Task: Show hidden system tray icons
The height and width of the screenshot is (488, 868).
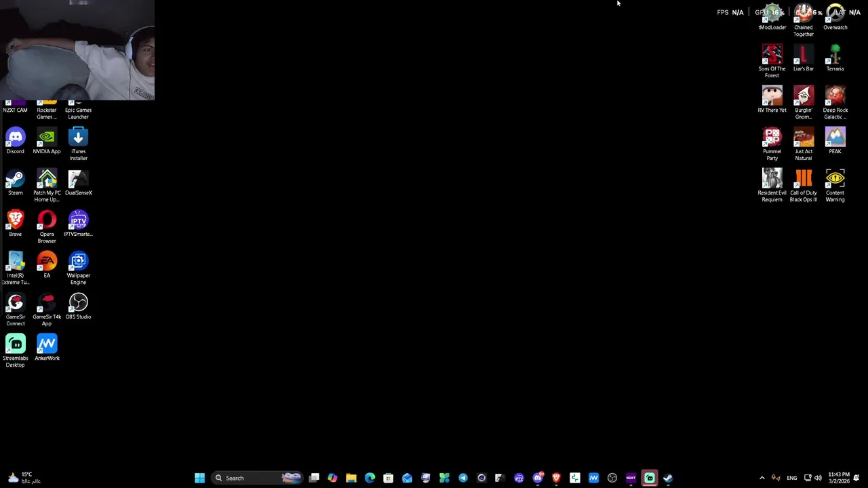Action: coord(762,478)
